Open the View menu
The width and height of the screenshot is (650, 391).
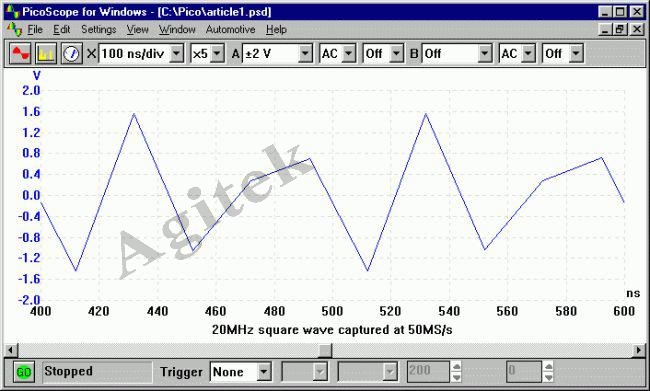(137, 29)
